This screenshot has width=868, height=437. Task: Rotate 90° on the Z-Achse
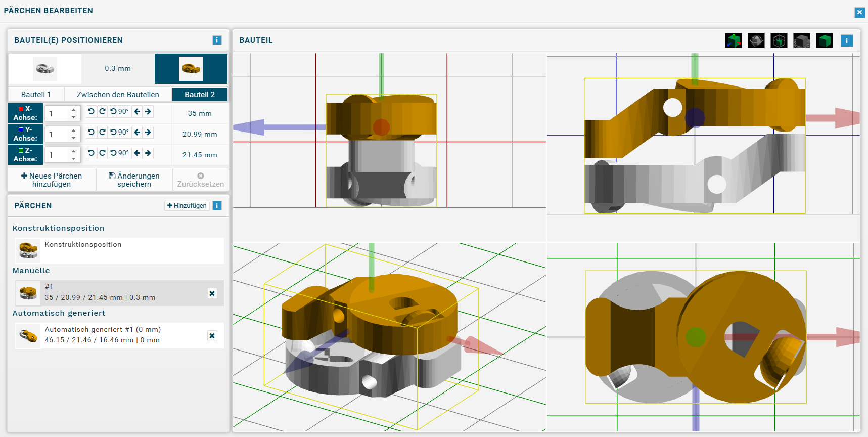click(x=119, y=153)
